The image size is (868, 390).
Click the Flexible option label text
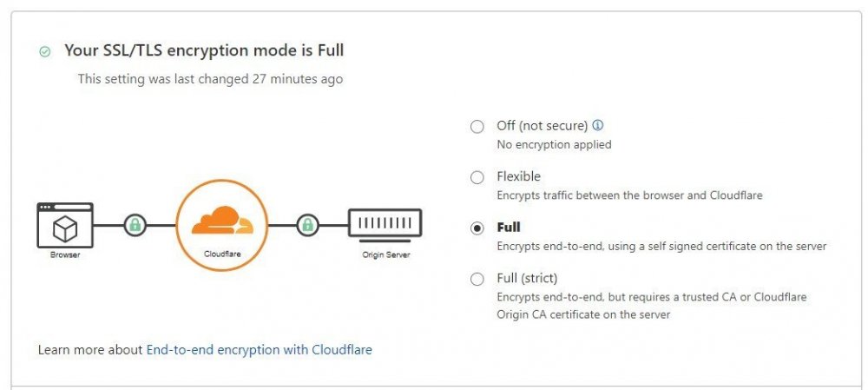pos(518,176)
